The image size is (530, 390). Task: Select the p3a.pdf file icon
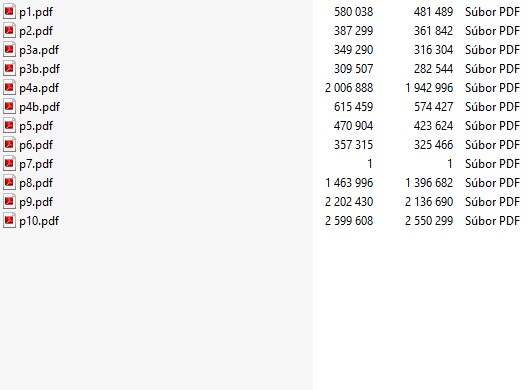(x=9, y=49)
